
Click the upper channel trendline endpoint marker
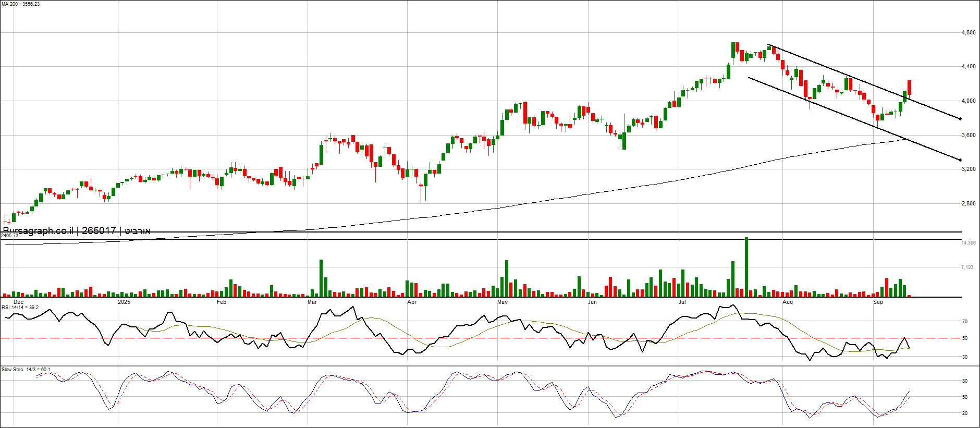[960, 119]
